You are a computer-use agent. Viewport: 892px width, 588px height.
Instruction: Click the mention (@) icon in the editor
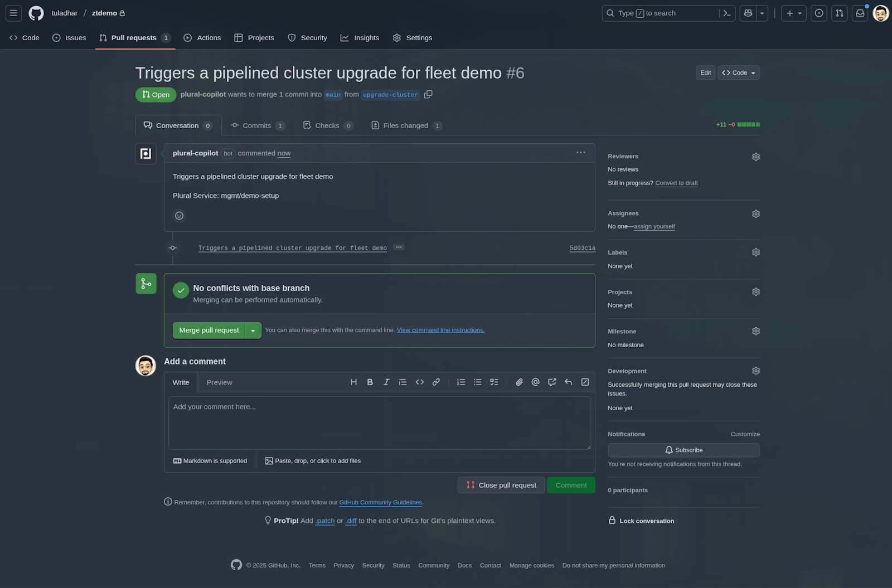point(535,382)
